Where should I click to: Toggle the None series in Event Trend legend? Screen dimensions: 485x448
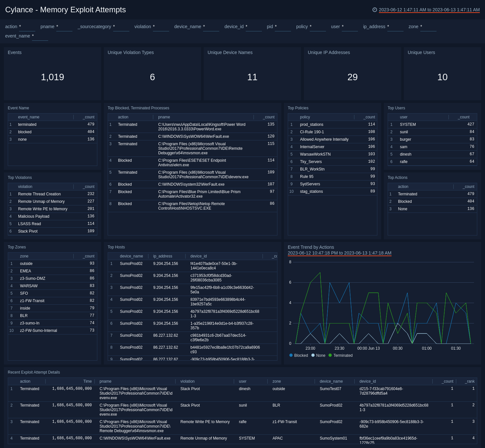click(319, 355)
